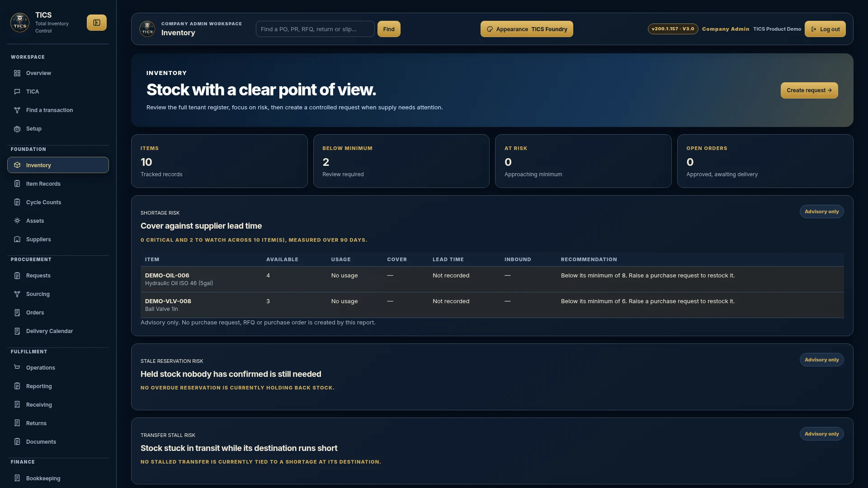Viewport: 868px width, 488px height.
Task: Go to TICA in the sidebar
Action: pyautogui.click(x=58, y=92)
